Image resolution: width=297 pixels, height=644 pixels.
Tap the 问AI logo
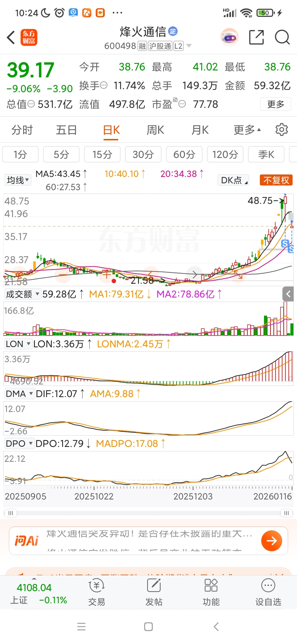coord(26,541)
